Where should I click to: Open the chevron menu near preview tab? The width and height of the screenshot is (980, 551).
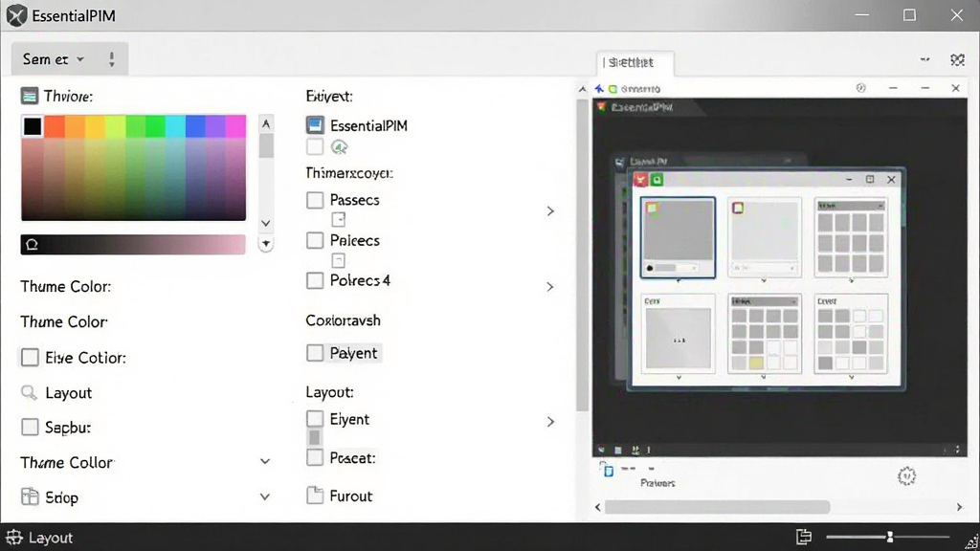pos(925,60)
